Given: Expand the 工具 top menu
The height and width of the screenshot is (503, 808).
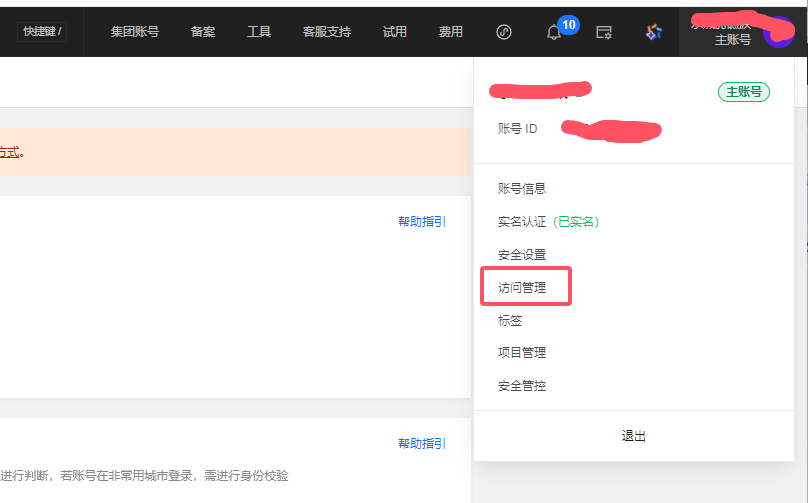Looking at the screenshot, I should pos(259,32).
